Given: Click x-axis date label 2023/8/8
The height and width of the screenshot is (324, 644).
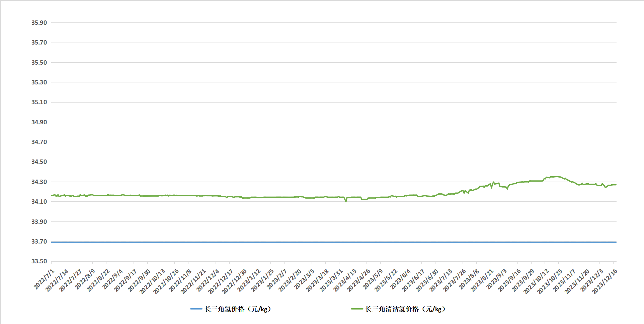Looking at the screenshot, I should tap(470, 278).
